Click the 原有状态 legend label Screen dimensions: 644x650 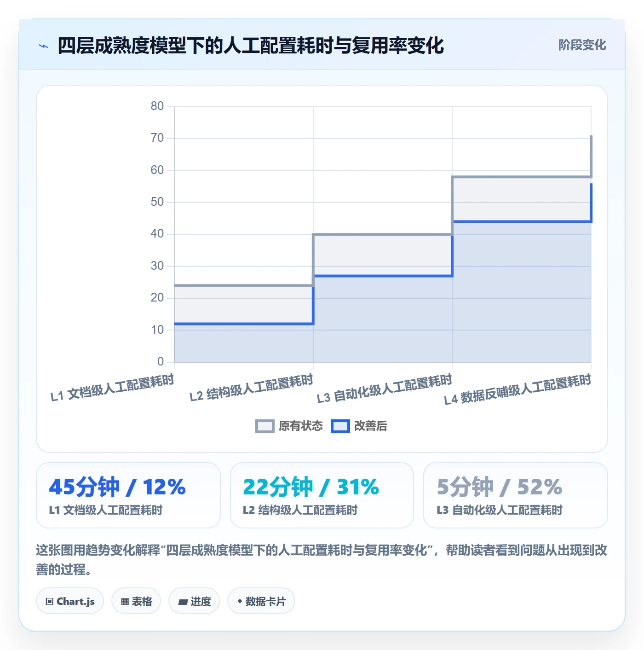point(301,426)
